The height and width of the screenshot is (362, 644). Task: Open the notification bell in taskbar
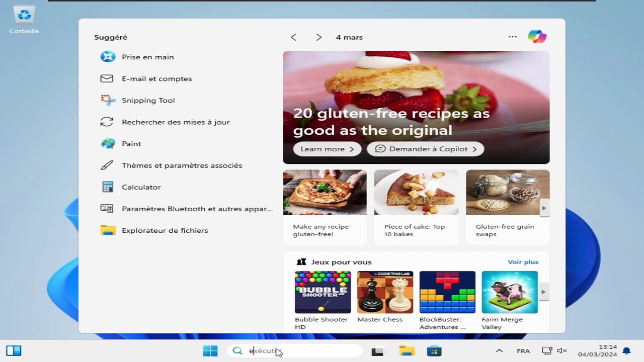[626, 351]
